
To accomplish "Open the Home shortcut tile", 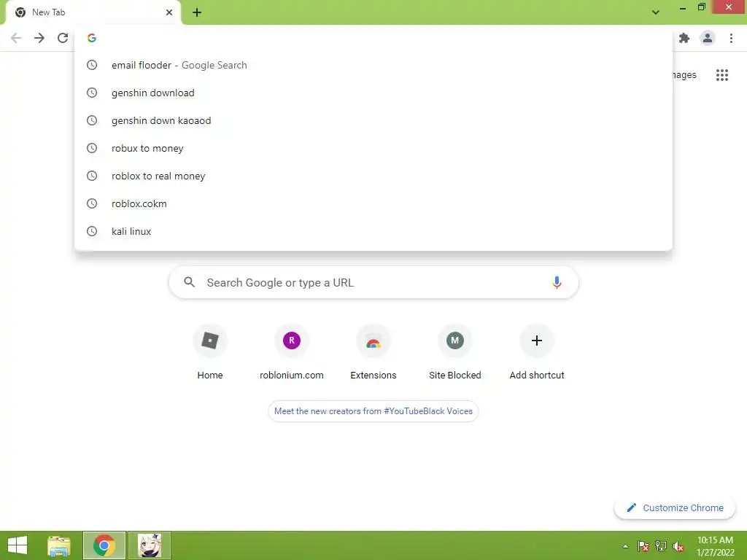I will pos(210,351).
